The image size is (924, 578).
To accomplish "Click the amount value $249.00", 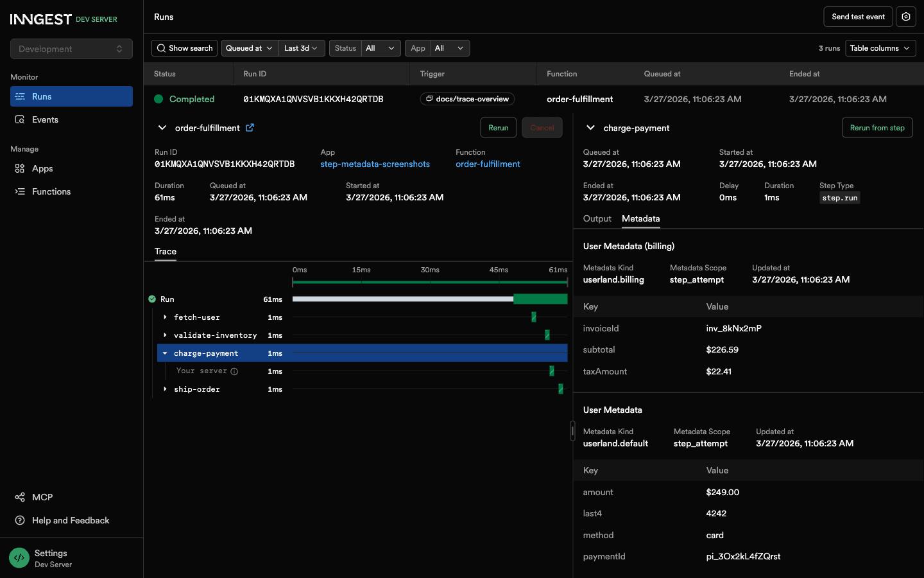I will (723, 493).
